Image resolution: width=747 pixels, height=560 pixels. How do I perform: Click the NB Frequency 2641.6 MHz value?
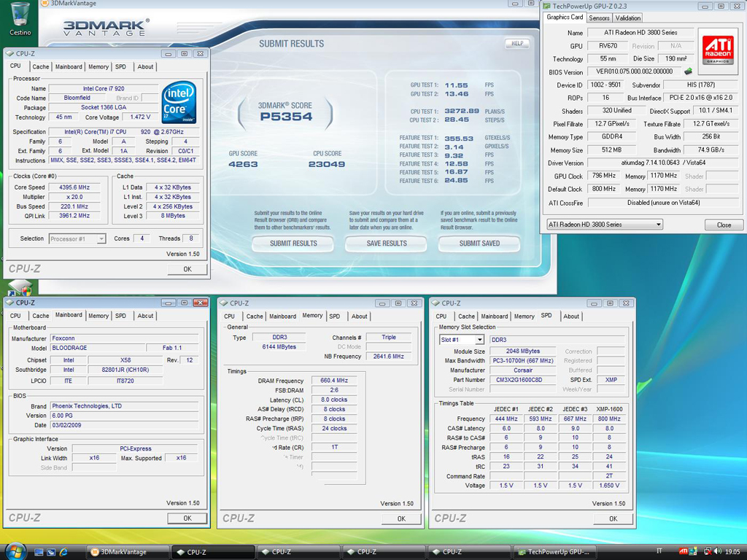389,356
